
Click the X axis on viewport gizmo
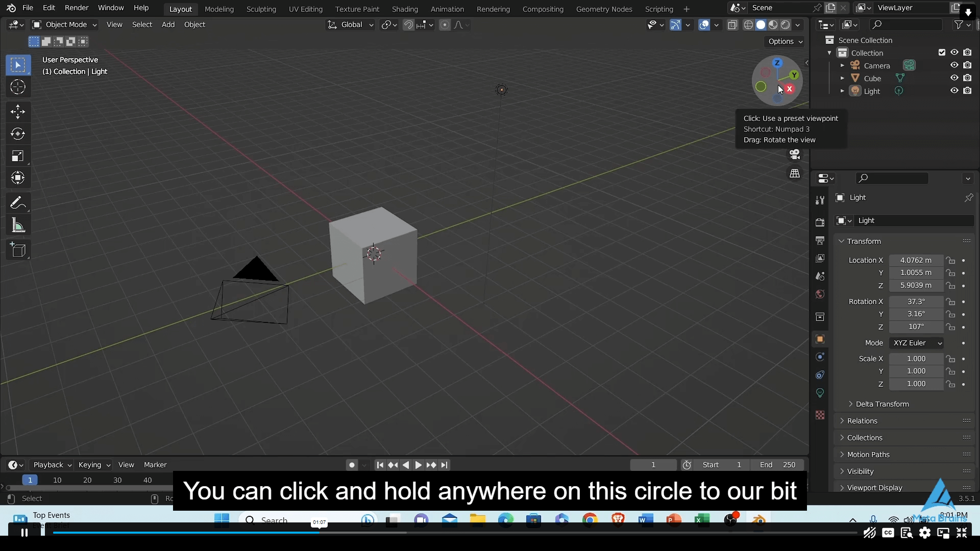pyautogui.click(x=790, y=88)
